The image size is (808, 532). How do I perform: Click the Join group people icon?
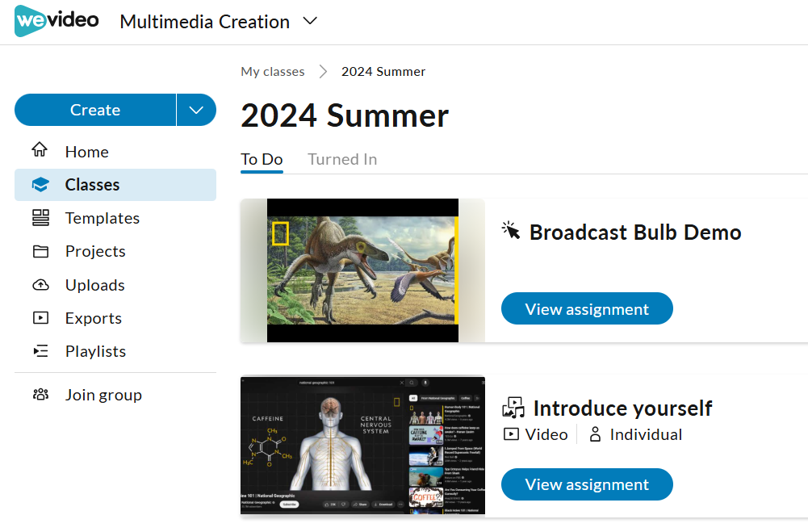click(x=40, y=395)
